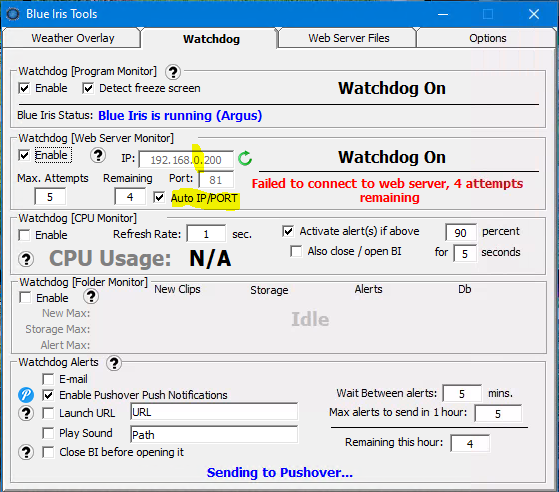The image size is (559, 492).
Task: Click the 'Idle' folder monitor status
Action: coord(310,319)
